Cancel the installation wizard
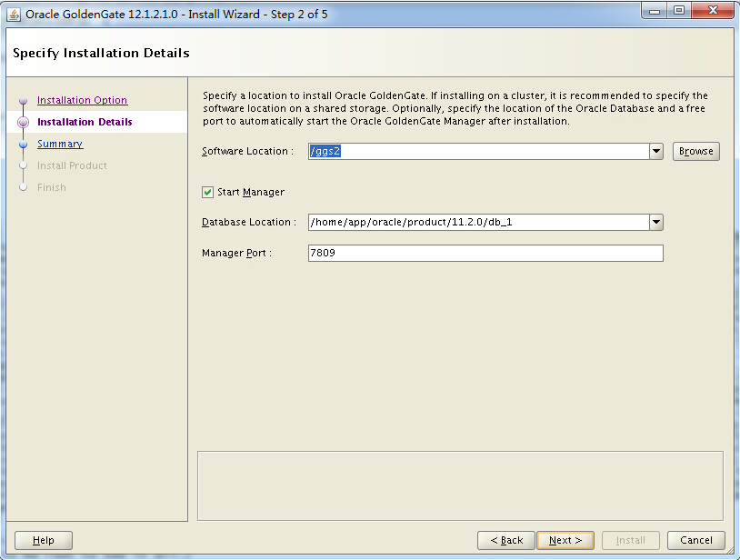Viewport: 740px width, 560px height. coord(695,540)
